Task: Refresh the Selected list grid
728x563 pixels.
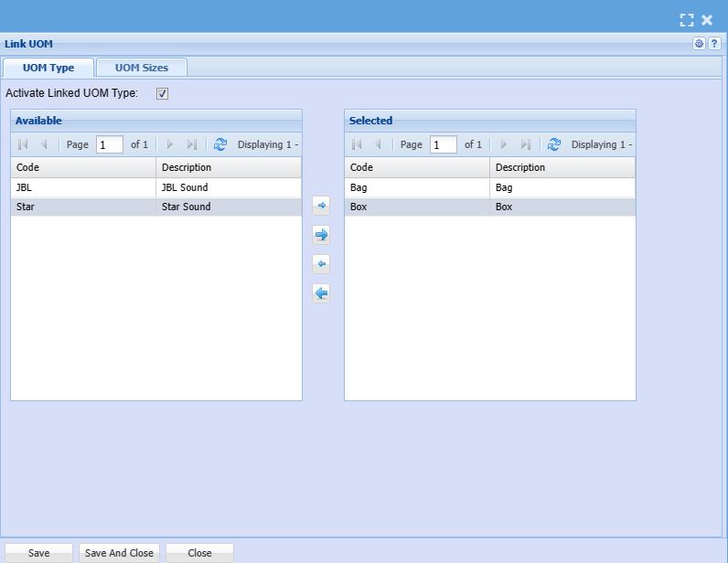Action: point(554,144)
